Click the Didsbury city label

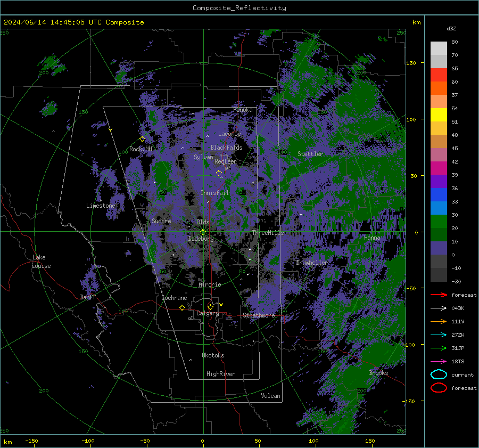pyautogui.click(x=201, y=239)
